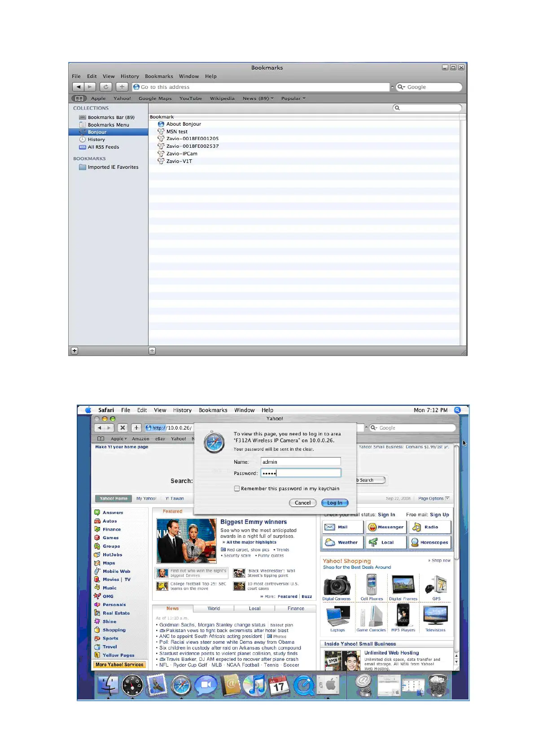Screen dimensions: 534x756
Task: Click the Log In button
Action: click(335, 503)
